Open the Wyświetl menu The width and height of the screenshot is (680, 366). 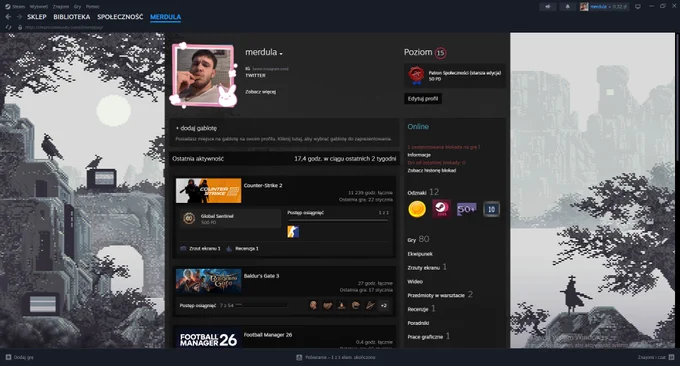(x=39, y=7)
